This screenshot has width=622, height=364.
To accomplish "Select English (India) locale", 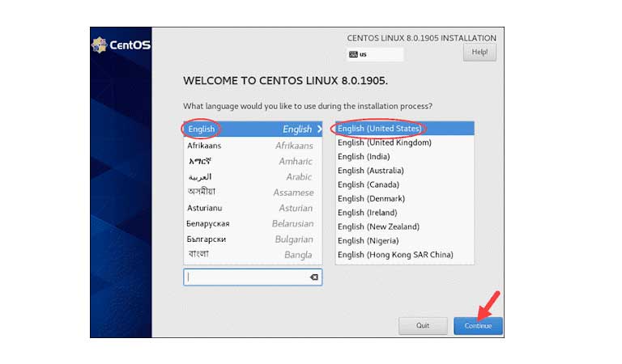I will tap(405, 156).
